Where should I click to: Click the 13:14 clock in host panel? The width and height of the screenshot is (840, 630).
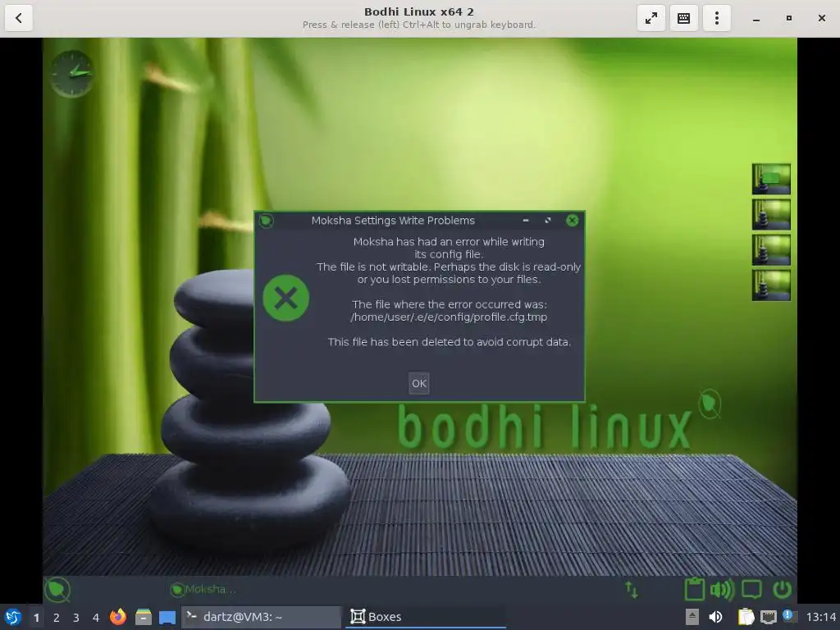821,617
